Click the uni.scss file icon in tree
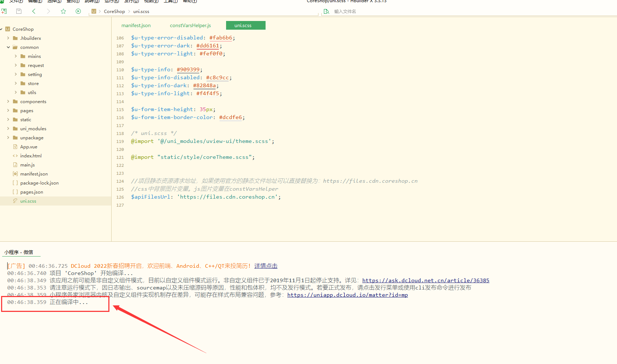The image size is (617, 364). pyautogui.click(x=15, y=201)
